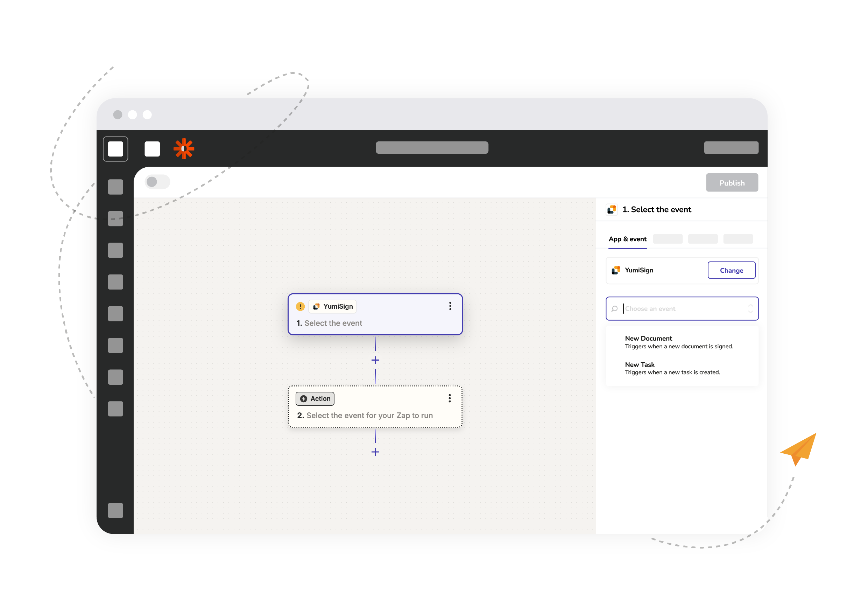Select the New Document trigger option
This screenshot has height=614, width=868.
click(682, 342)
